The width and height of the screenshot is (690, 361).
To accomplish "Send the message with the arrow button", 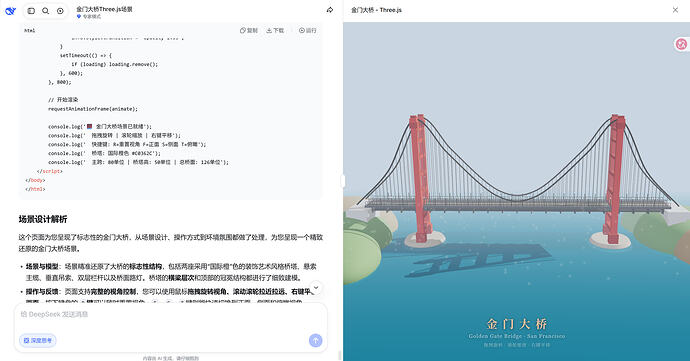I will click(x=316, y=340).
